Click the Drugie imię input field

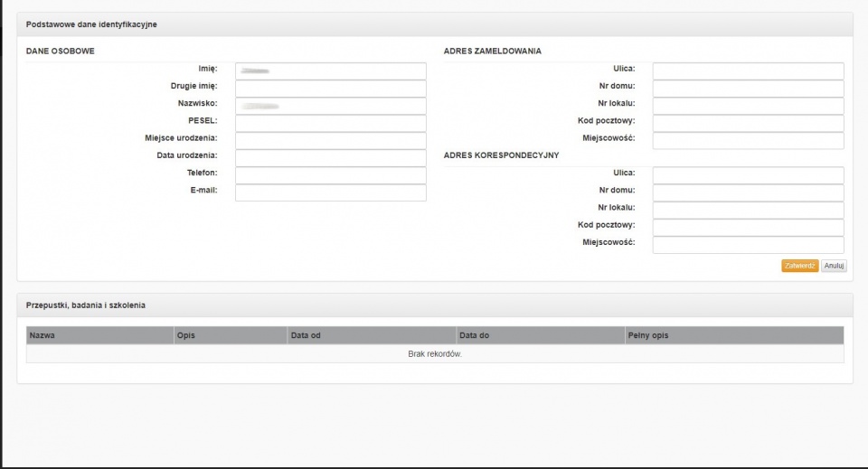click(331, 89)
